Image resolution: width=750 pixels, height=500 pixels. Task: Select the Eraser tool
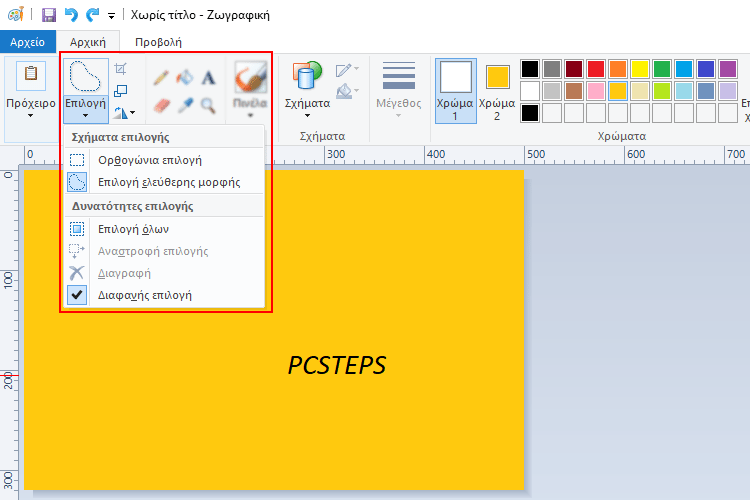(162, 105)
